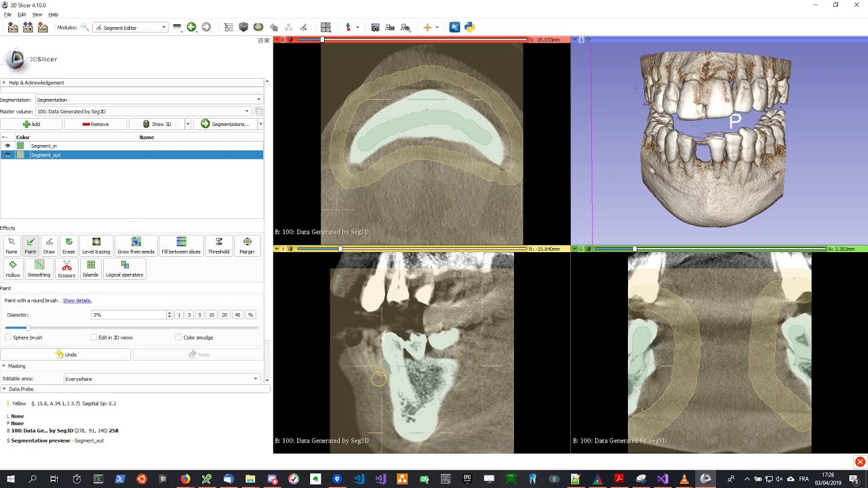Click the grey forward module arrow
868x488 pixels.
click(206, 27)
